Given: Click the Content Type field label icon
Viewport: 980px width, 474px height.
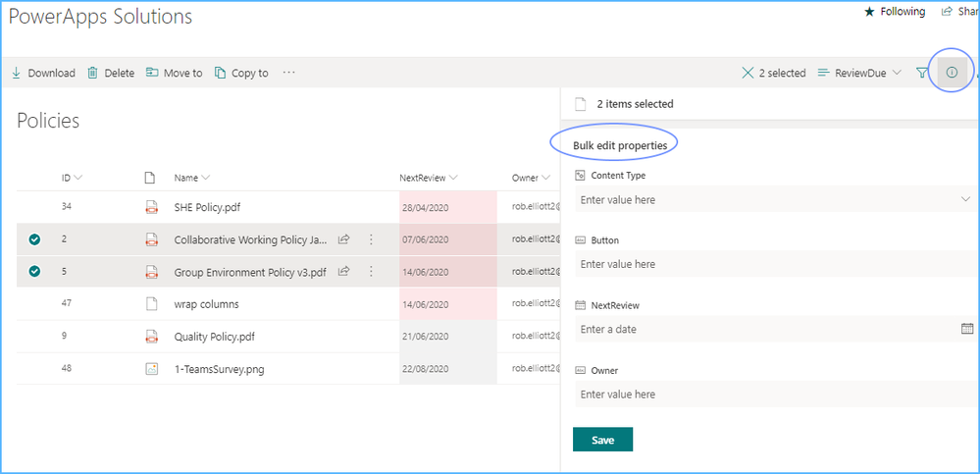Looking at the screenshot, I should [x=580, y=175].
